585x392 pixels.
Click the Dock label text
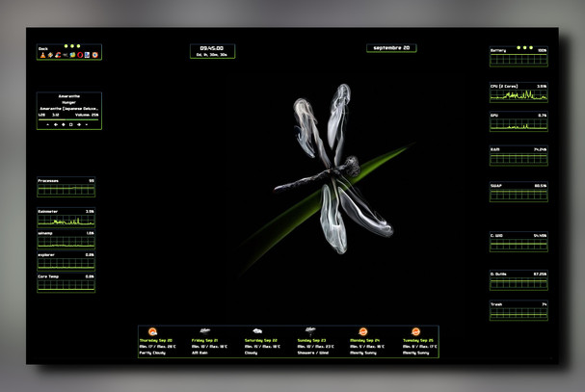point(43,49)
